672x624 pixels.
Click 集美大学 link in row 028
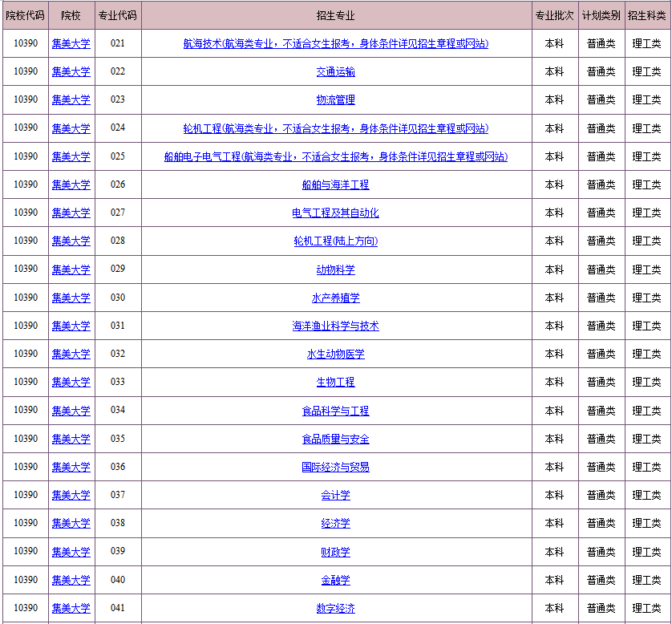(x=71, y=241)
